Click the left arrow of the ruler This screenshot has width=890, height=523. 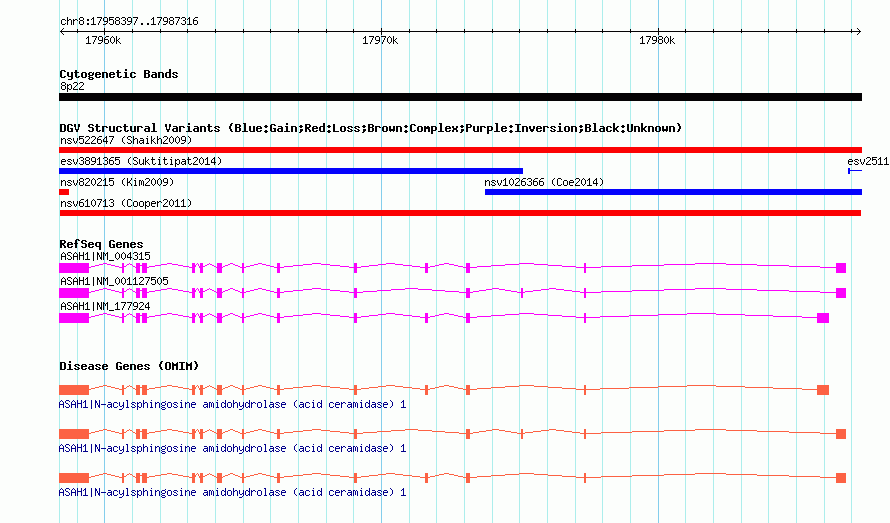(x=62, y=31)
